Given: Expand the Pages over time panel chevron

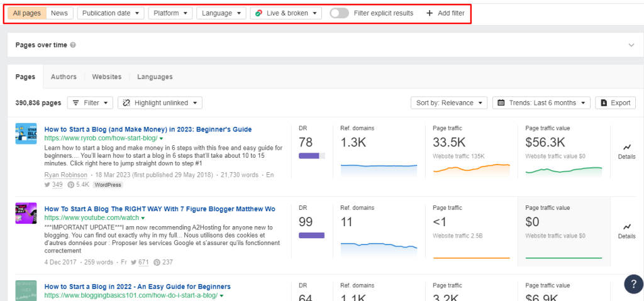Looking at the screenshot, I should (x=631, y=45).
